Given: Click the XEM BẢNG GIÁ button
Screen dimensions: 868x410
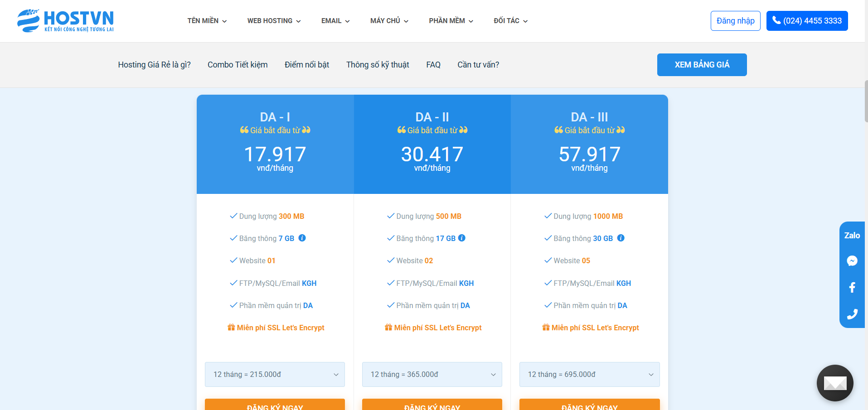Looking at the screenshot, I should (x=702, y=65).
